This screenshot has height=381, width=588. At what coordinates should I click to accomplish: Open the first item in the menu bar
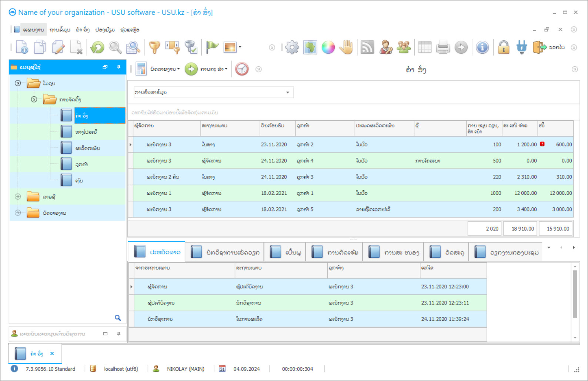coord(33,30)
